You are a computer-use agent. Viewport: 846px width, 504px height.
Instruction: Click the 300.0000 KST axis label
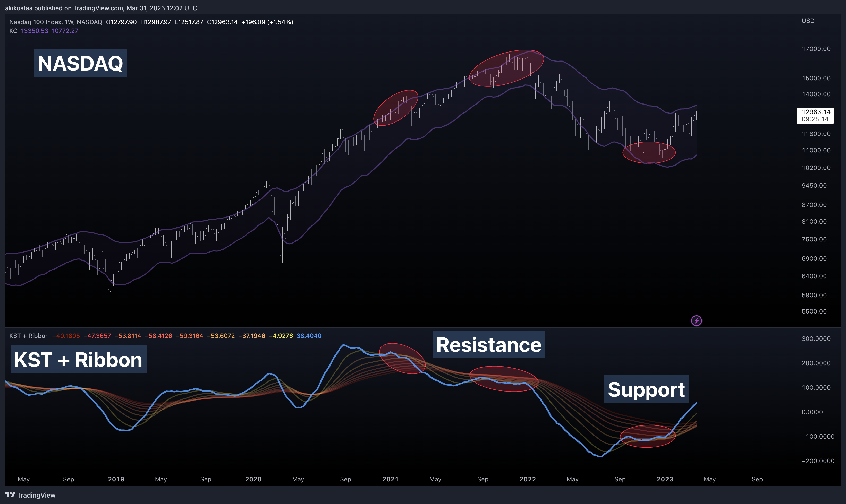tap(816, 338)
